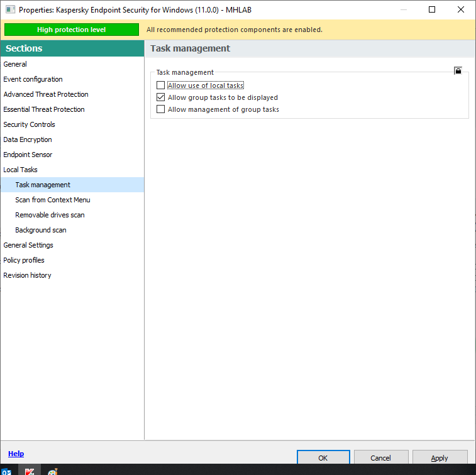Maximize the Properties window
The height and width of the screenshot is (475, 476).
[x=432, y=9]
